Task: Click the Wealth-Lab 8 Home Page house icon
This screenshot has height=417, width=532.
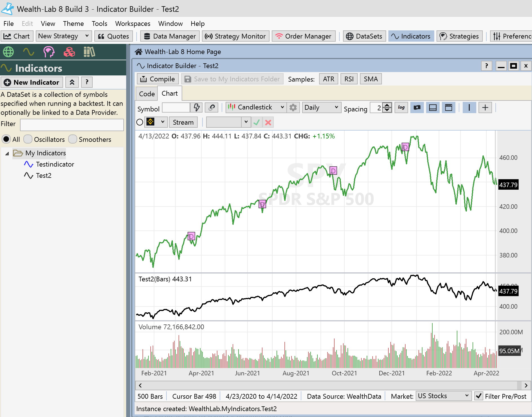Action: pos(138,52)
